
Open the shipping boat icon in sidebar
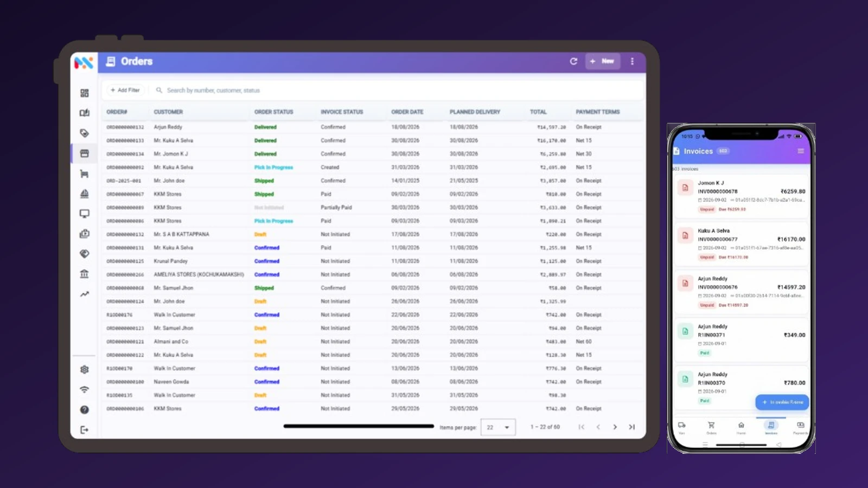pos(84,194)
